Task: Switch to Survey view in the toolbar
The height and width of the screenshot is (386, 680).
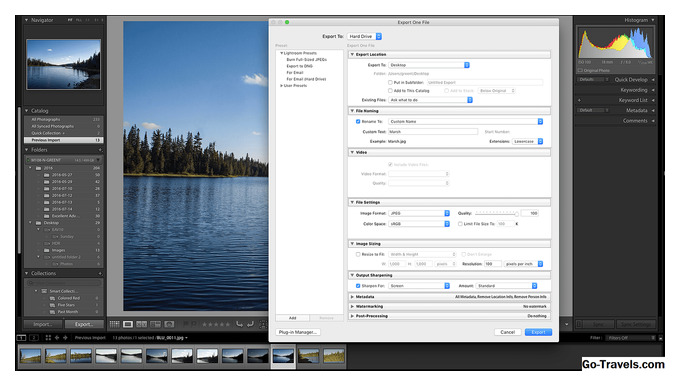Action: click(155, 324)
